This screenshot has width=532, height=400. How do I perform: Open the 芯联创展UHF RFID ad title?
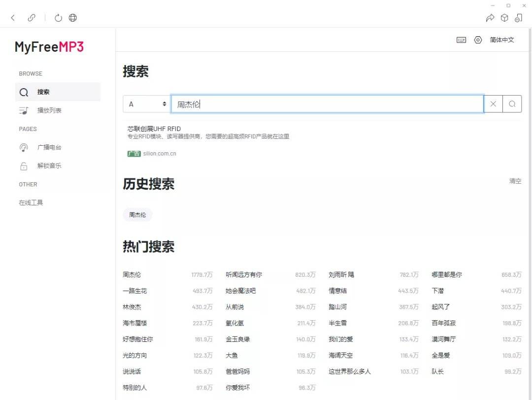(x=154, y=129)
